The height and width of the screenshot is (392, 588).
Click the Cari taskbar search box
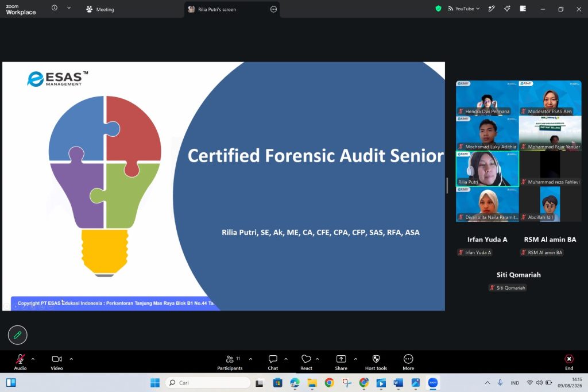(x=208, y=383)
